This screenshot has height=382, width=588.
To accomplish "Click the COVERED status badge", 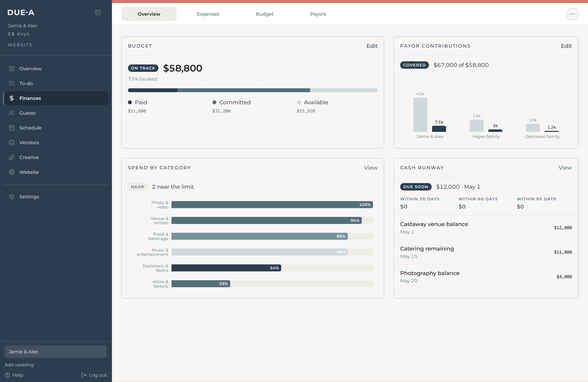I will (x=414, y=65).
